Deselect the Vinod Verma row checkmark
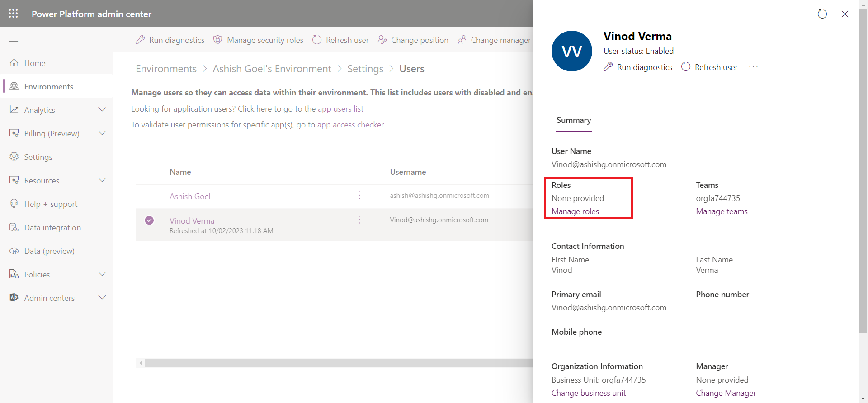Screen dimensions: 868x403 point(149,220)
